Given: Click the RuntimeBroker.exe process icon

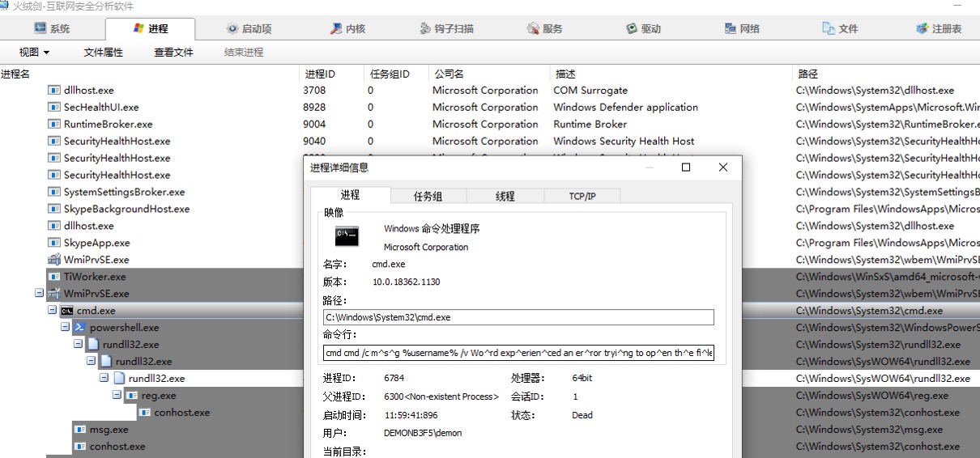Looking at the screenshot, I should [54, 124].
